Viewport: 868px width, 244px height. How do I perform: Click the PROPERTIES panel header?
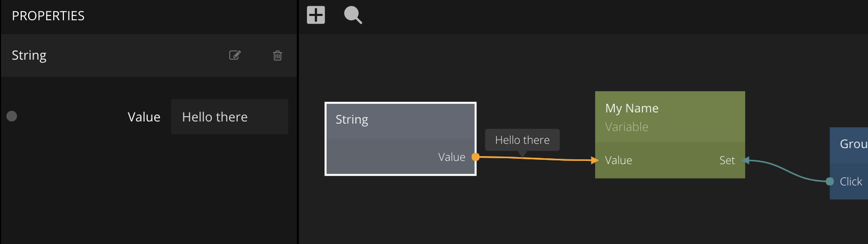click(48, 16)
